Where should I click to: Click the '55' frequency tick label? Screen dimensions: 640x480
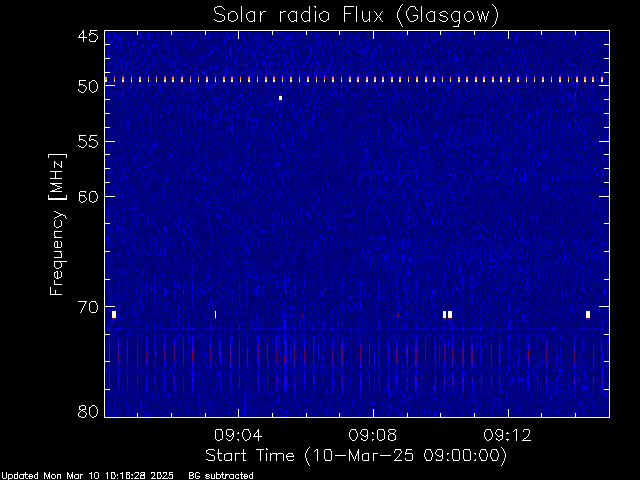[88, 142]
